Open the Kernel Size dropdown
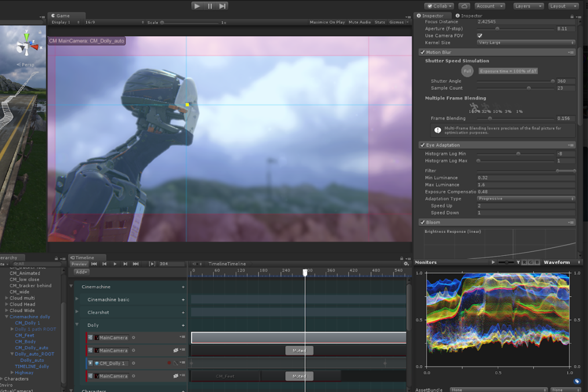Image resolution: width=588 pixels, height=392 pixels. pyautogui.click(x=526, y=43)
